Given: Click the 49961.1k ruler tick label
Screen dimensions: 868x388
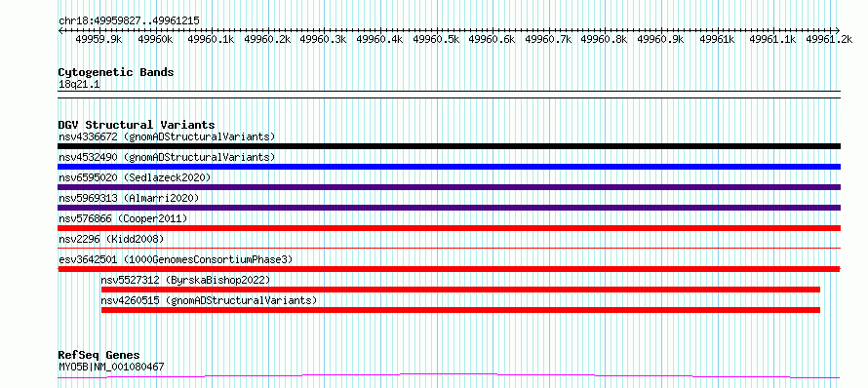Looking at the screenshot, I should [772, 39].
